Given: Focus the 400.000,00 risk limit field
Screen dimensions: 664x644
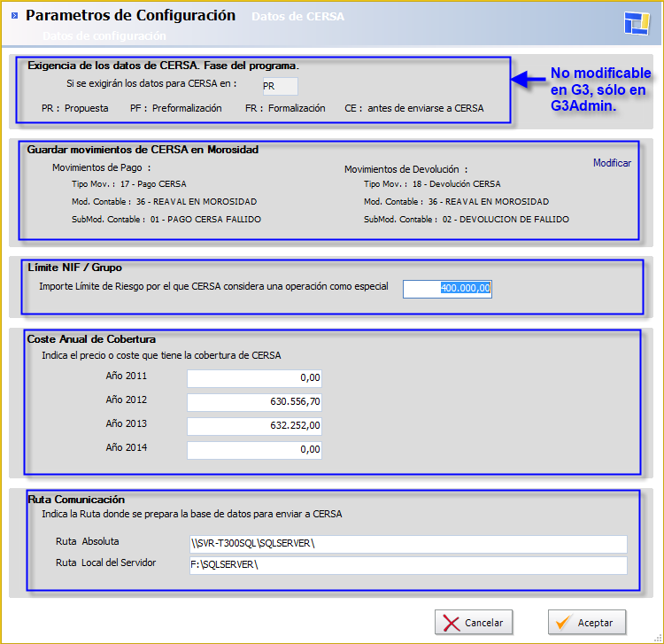Looking at the screenshot, I should 447,289.
